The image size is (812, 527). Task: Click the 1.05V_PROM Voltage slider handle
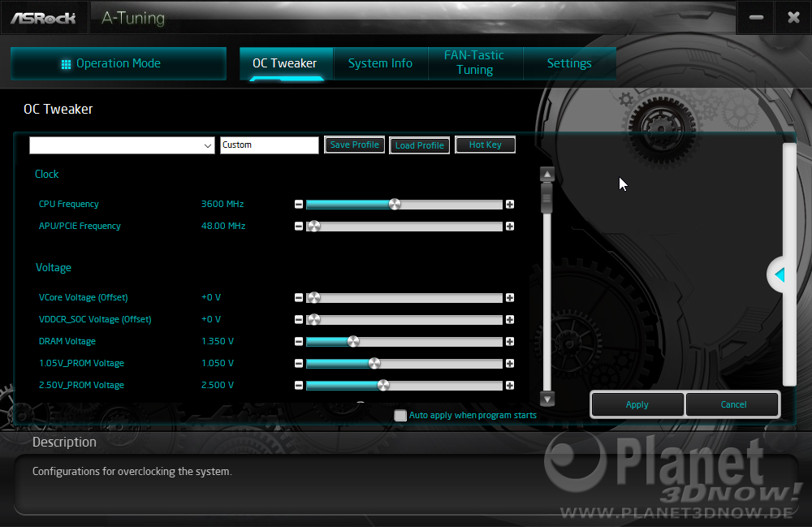point(374,364)
